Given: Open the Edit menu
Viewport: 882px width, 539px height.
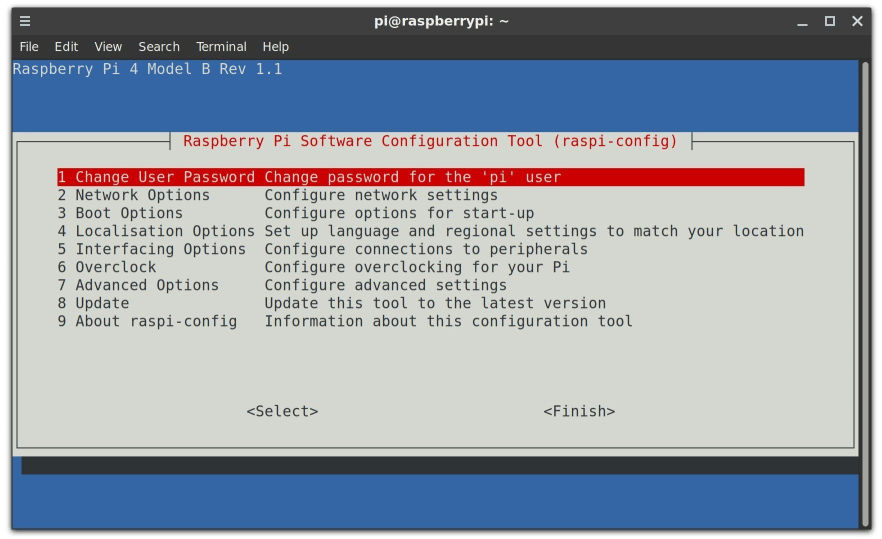Looking at the screenshot, I should point(66,46).
